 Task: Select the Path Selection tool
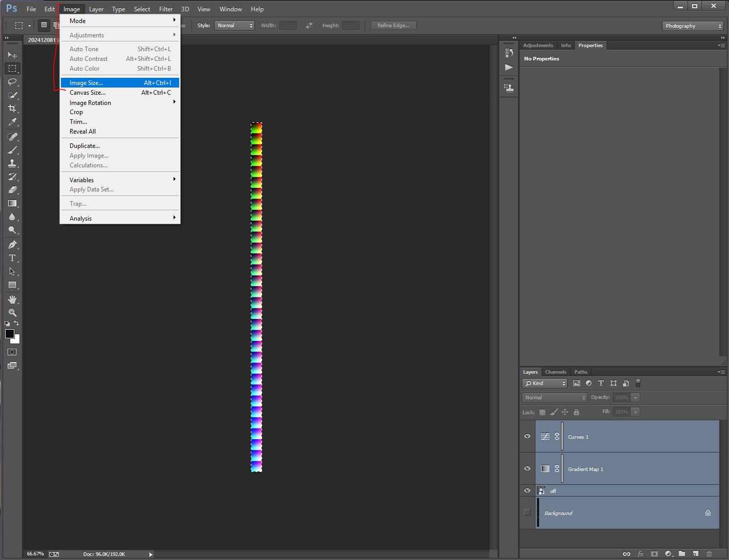[x=12, y=271]
